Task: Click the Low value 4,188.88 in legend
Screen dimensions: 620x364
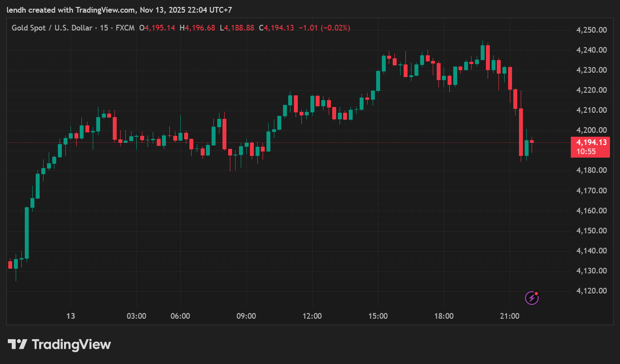Action: [239, 28]
